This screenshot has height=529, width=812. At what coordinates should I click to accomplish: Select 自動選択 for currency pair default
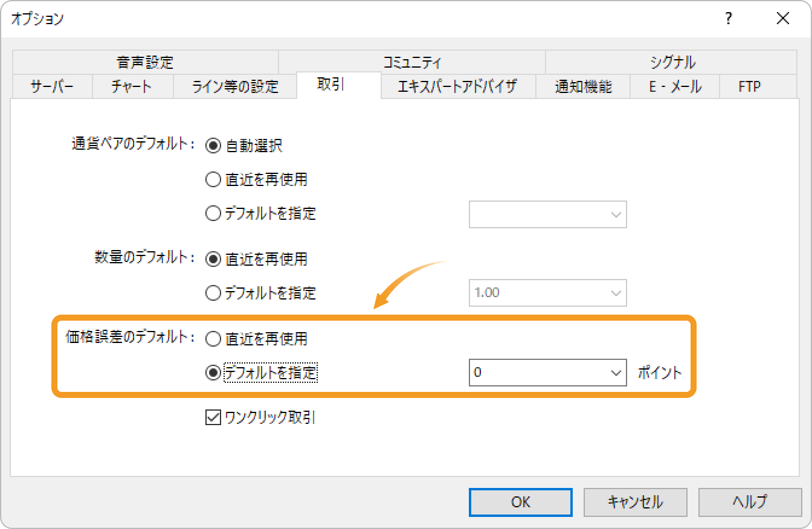click(x=244, y=146)
